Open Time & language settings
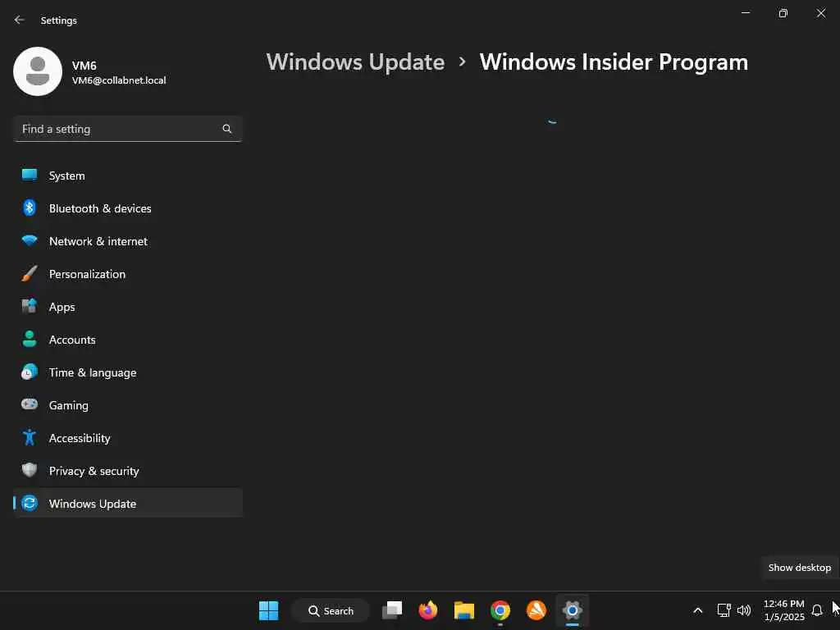Image resolution: width=840 pixels, height=630 pixels. coord(93,373)
